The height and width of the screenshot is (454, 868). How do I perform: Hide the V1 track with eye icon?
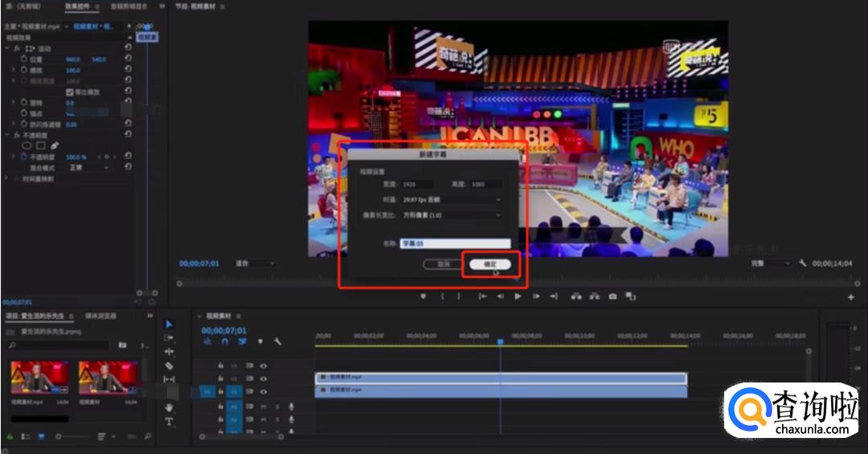click(x=263, y=391)
